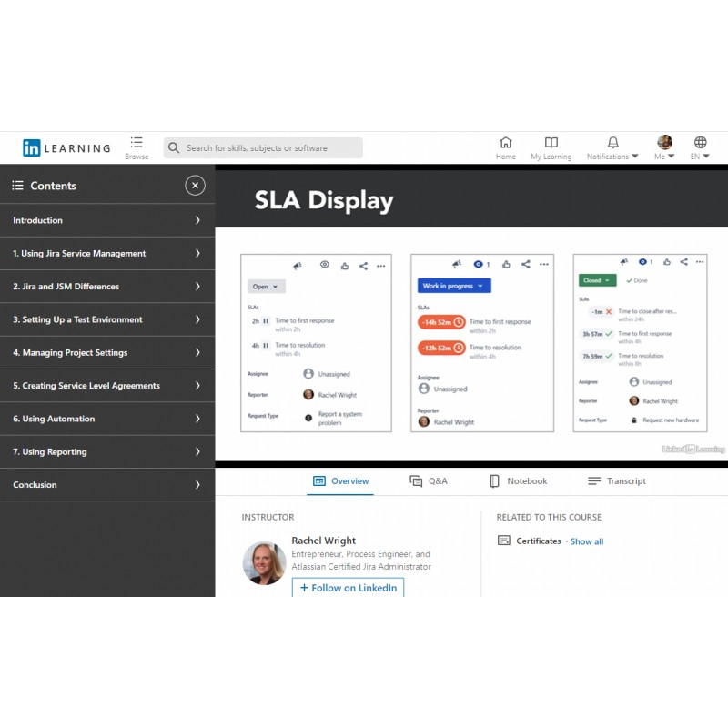Open the Open status dropdown
The height and width of the screenshot is (728, 728).
coord(266,287)
